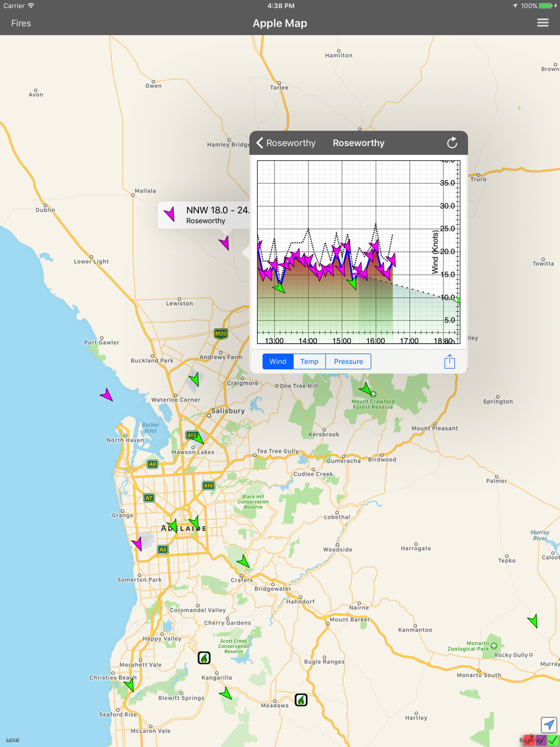Image resolution: width=560 pixels, height=747 pixels.
Task: Tap the Truro town label
Action: pos(478,179)
